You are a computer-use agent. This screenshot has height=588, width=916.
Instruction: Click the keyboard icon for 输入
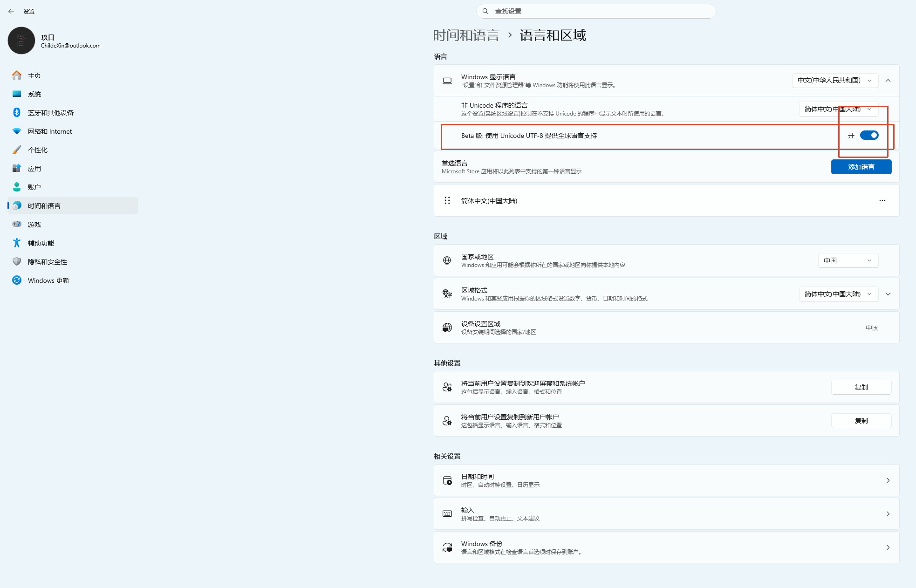pyautogui.click(x=447, y=514)
